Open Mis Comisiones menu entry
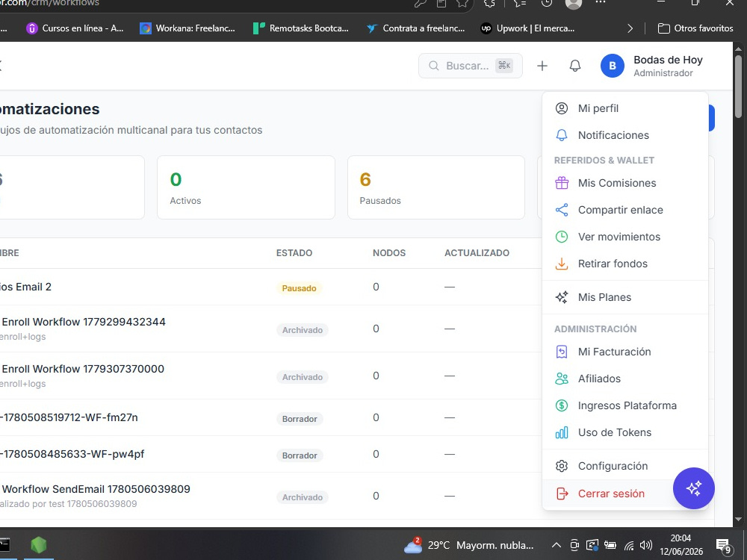Viewport: 747px width, 560px height. click(x=625, y=183)
